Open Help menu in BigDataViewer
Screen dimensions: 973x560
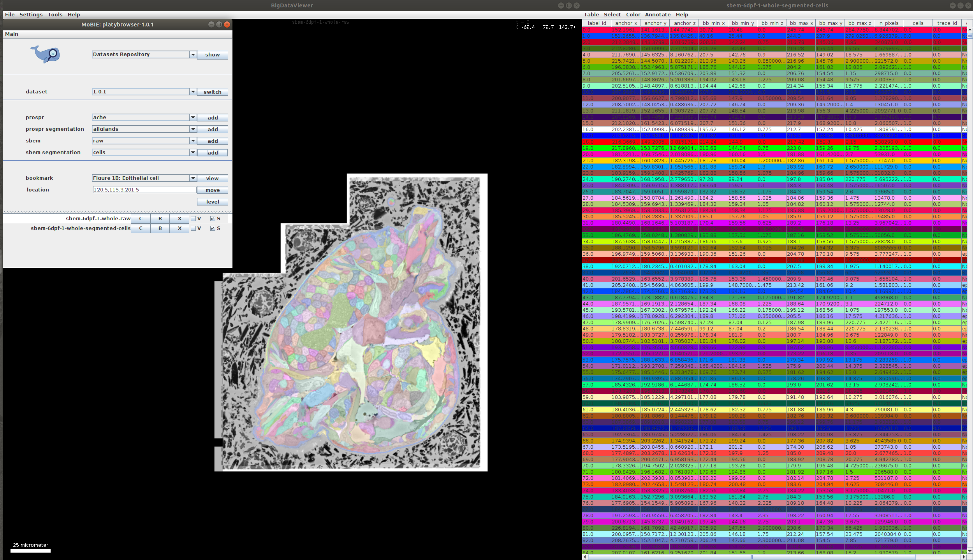(74, 15)
